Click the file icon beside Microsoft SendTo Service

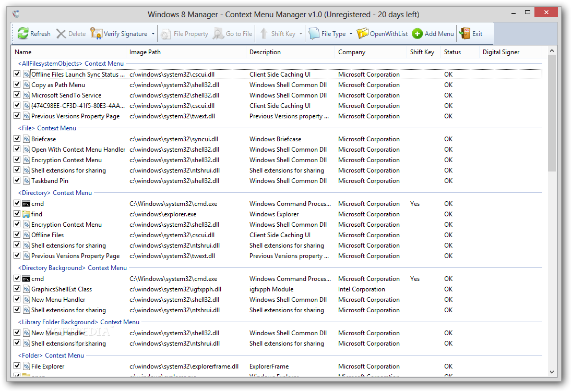26,95
